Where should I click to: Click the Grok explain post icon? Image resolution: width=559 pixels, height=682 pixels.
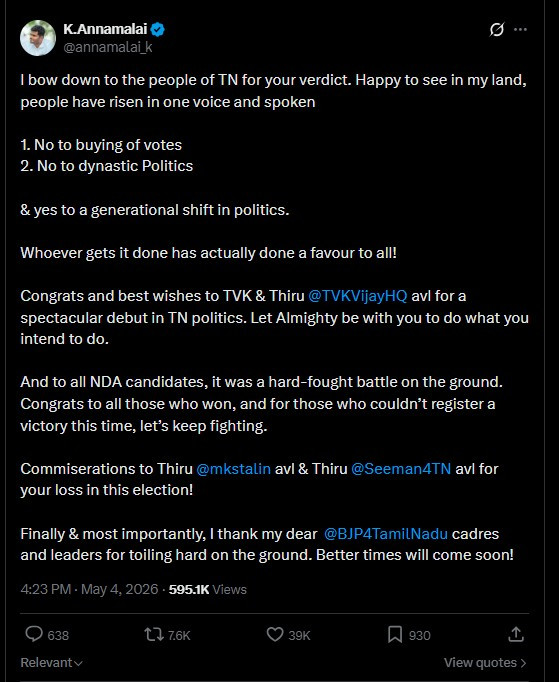(496, 30)
